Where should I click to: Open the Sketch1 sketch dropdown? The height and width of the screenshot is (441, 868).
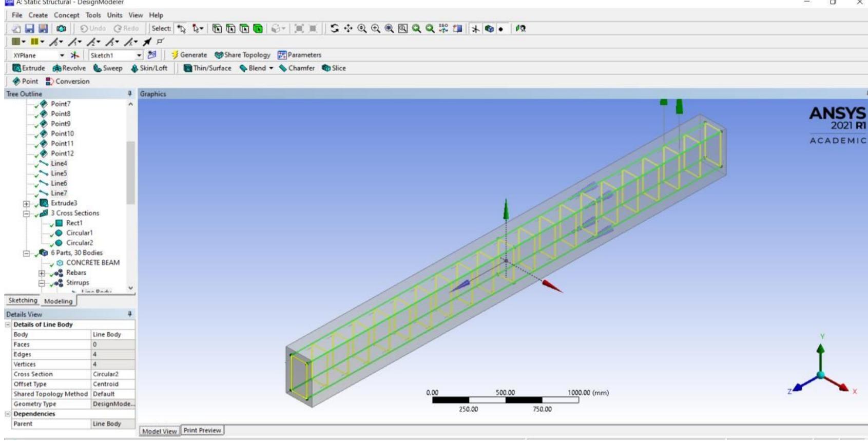139,55
